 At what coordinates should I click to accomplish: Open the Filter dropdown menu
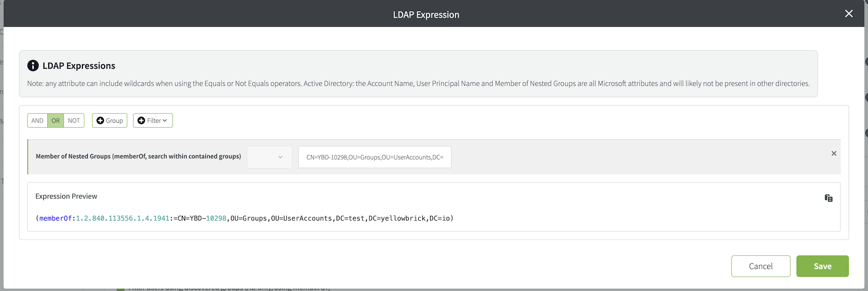[153, 120]
